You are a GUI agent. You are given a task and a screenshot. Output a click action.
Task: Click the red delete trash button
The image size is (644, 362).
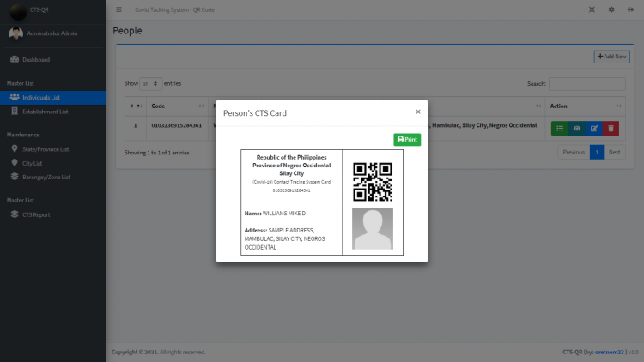(611, 129)
